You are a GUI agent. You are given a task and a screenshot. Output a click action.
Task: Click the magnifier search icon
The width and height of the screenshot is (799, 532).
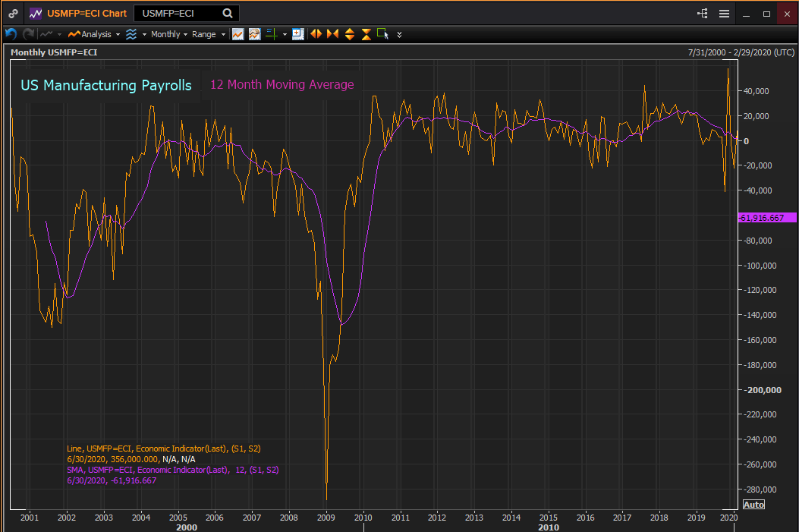point(228,13)
